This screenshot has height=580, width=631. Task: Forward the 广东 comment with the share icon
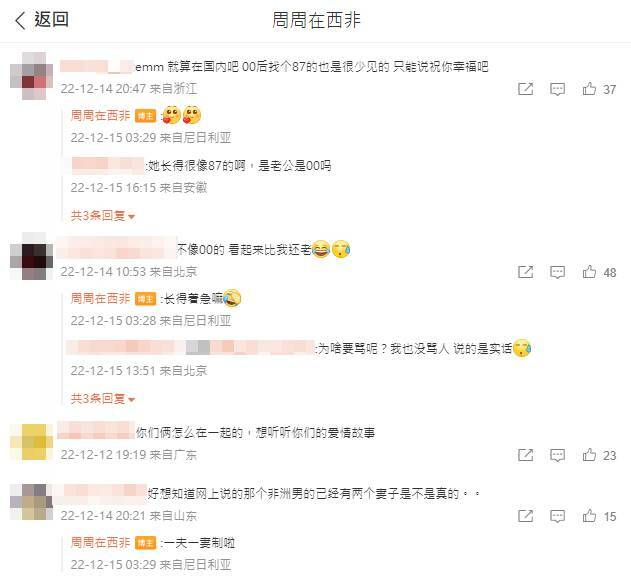526,455
